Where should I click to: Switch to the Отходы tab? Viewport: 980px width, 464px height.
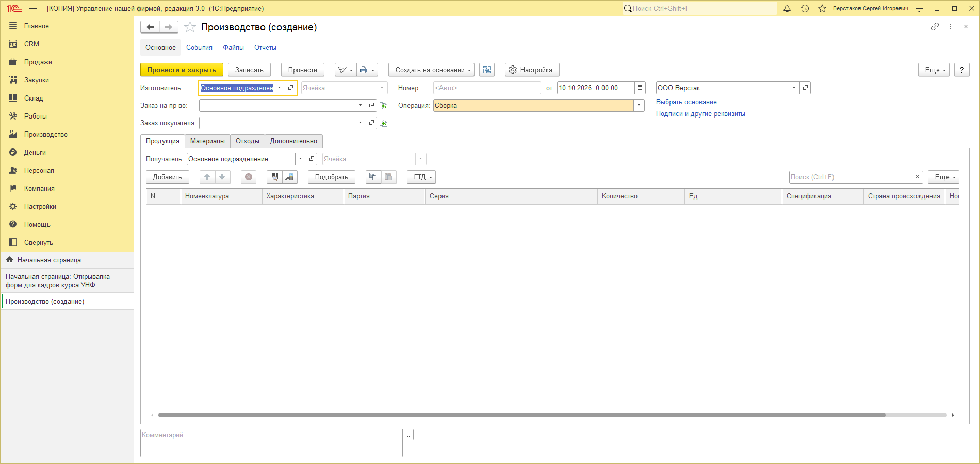coord(248,141)
